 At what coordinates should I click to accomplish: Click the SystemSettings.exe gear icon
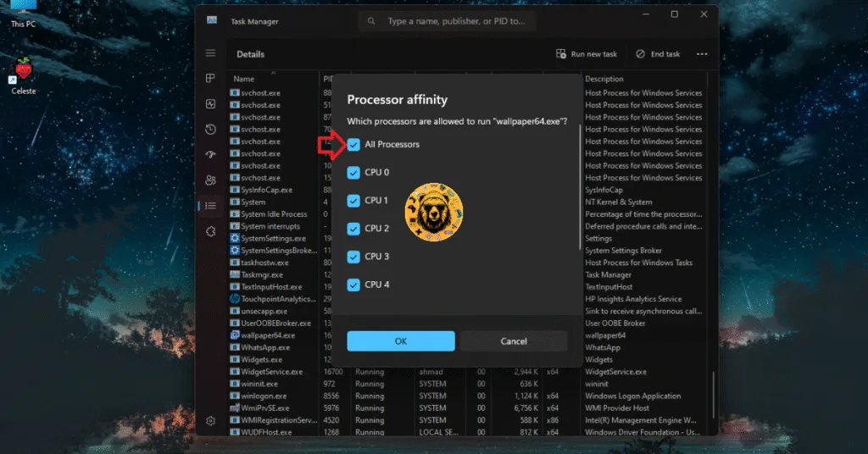(235, 238)
